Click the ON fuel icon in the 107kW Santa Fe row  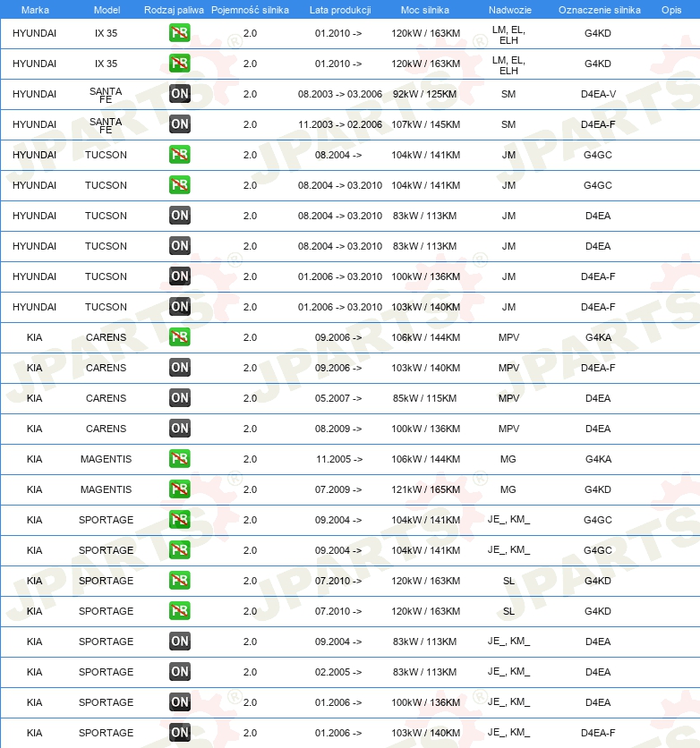click(x=179, y=124)
